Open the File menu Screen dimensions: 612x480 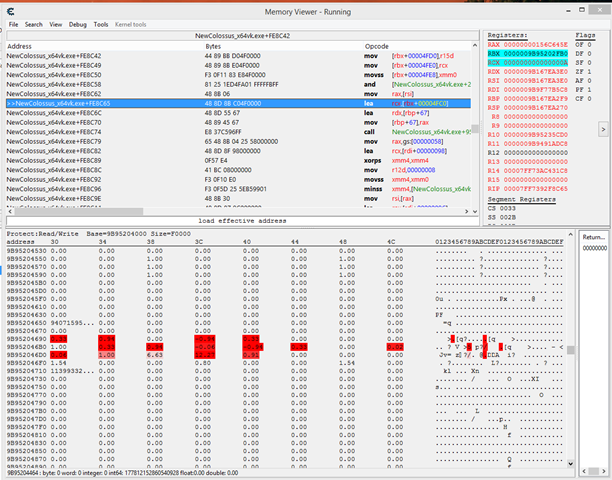(x=13, y=23)
